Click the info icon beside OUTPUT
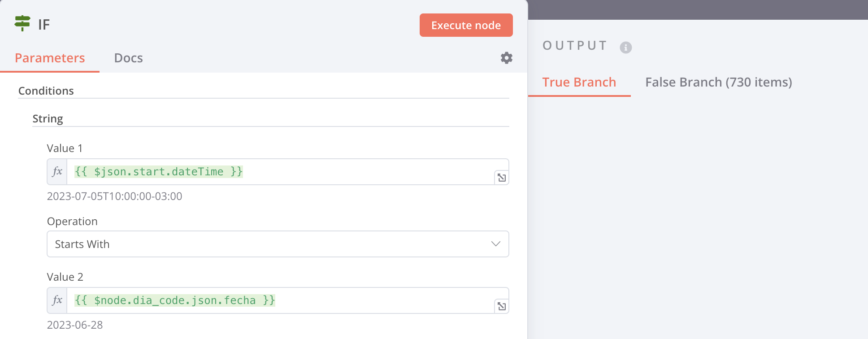The height and width of the screenshot is (339, 868). coord(626,48)
